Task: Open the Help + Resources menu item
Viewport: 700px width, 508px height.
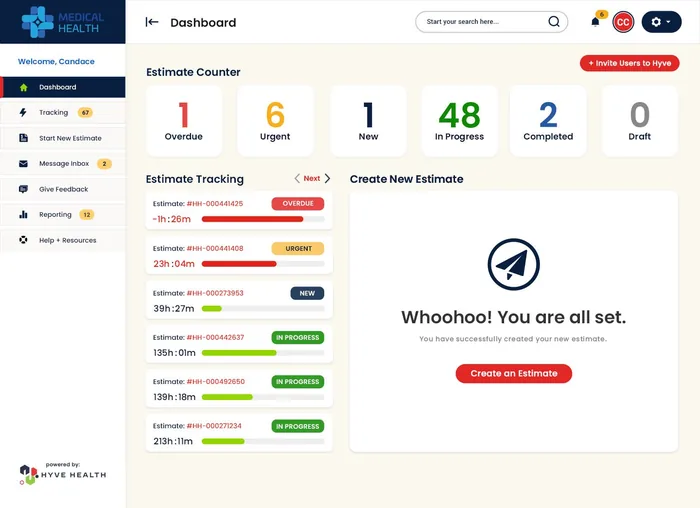Action: 63,240
